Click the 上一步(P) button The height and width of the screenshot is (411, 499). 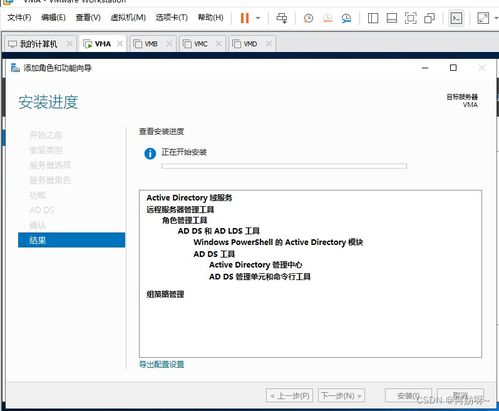click(290, 396)
